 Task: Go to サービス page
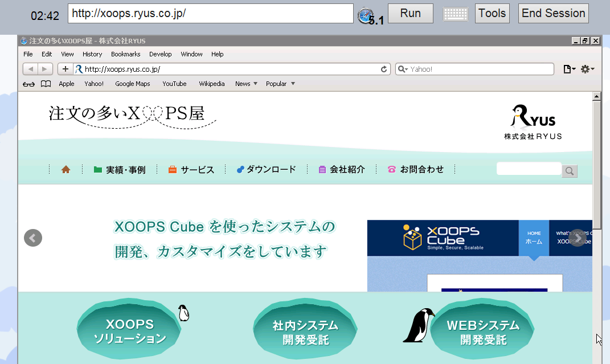pyautogui.click(x=191, y=170)
